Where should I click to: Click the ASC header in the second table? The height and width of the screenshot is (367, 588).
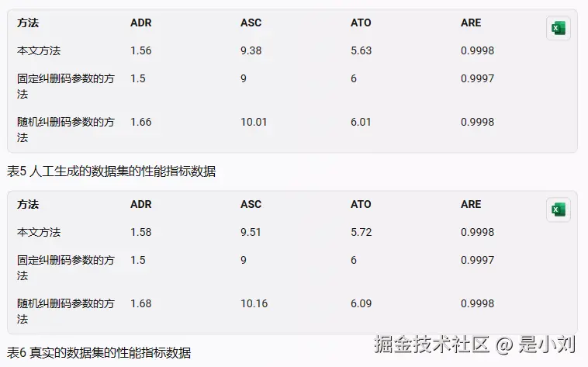click(251, 205)
